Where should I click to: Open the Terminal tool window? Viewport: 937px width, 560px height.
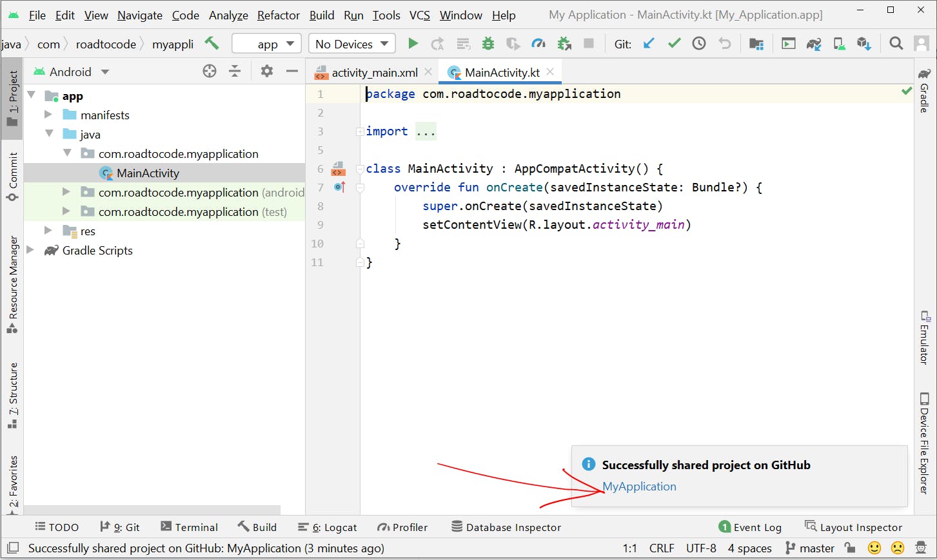pyautogui.click(x=189, y=527)
